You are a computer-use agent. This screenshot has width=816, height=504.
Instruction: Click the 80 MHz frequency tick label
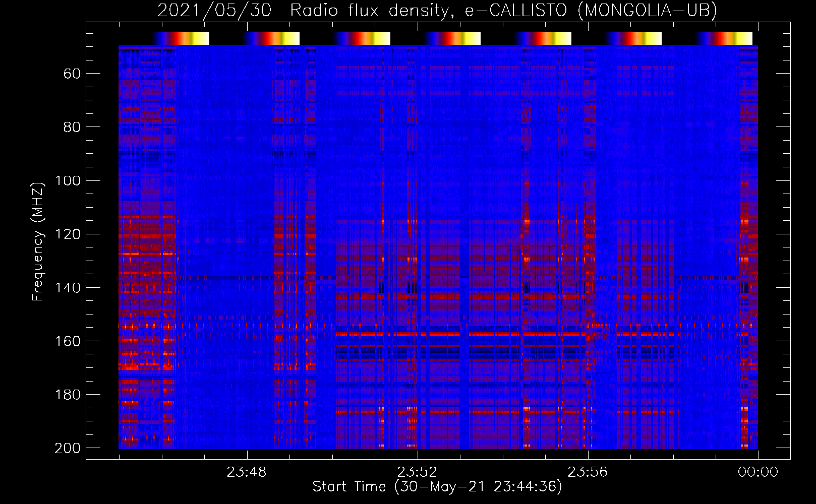[72, 128]
